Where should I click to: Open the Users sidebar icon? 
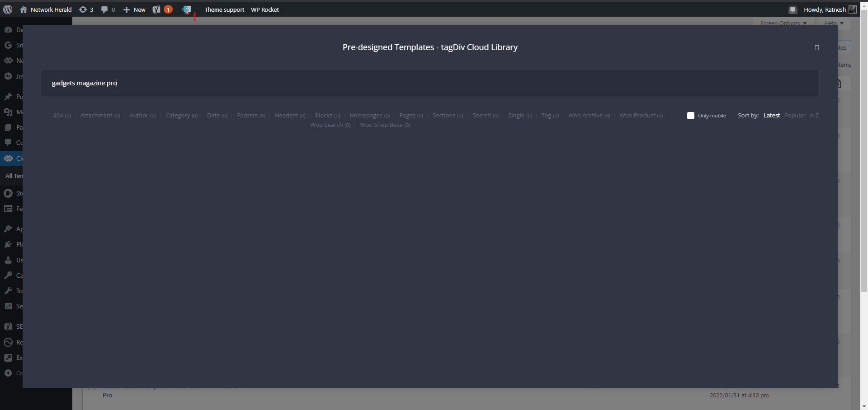tap(8, 260)
